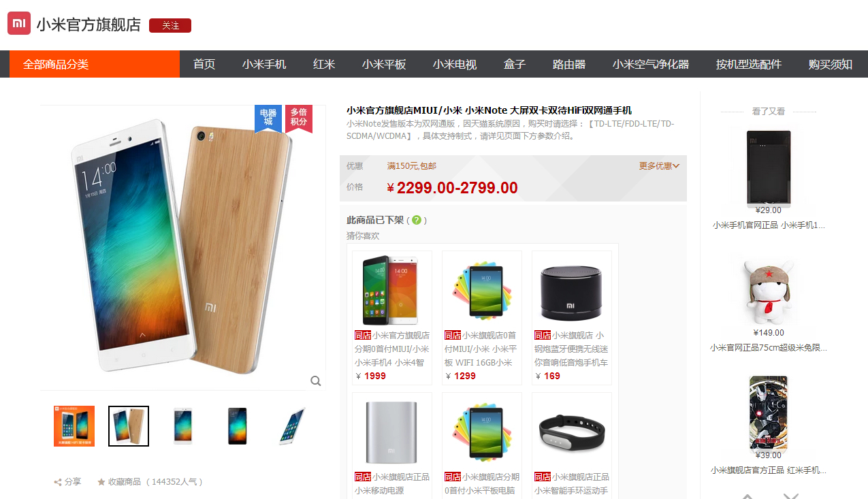Open the Mi bluetooth speaker ¥169 product
Viewport: 868px width, 499px height.
click(572, 318)
